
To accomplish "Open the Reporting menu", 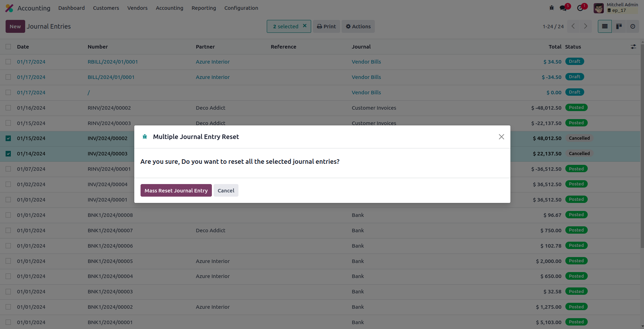I will coord(203,8).
